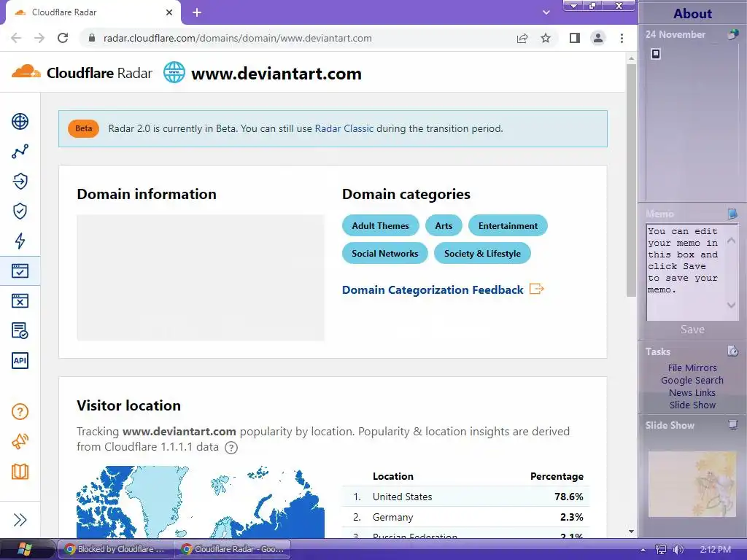Click the volume icon in system tray
The width and height of the screenshot is (747, 560).
(x=678, y=550)
